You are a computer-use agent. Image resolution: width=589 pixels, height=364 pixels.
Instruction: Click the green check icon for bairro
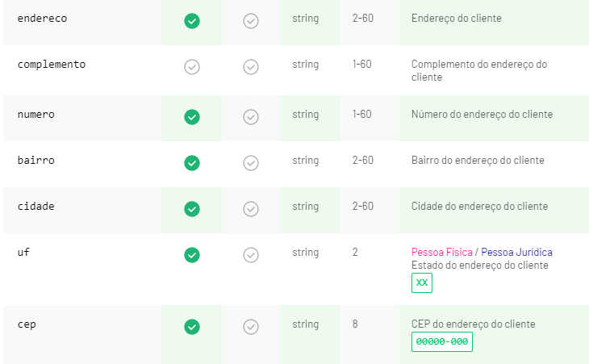click(192, 163)
